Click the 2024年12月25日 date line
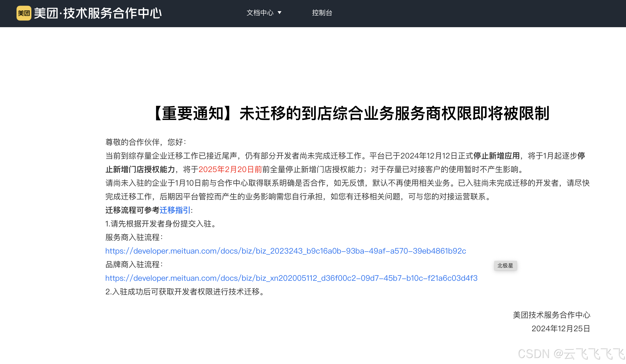Viewport: 626px width, 364px height. (x=560, y=329)
